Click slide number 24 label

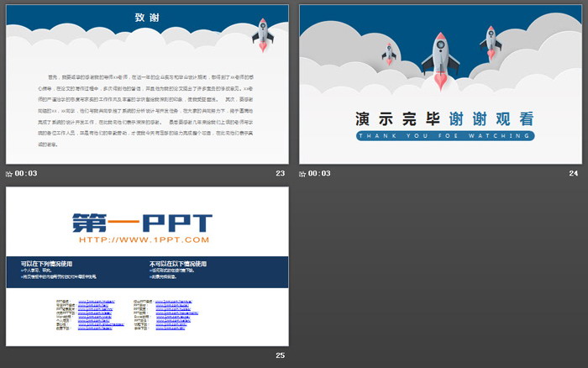click(x=574, y=173)
